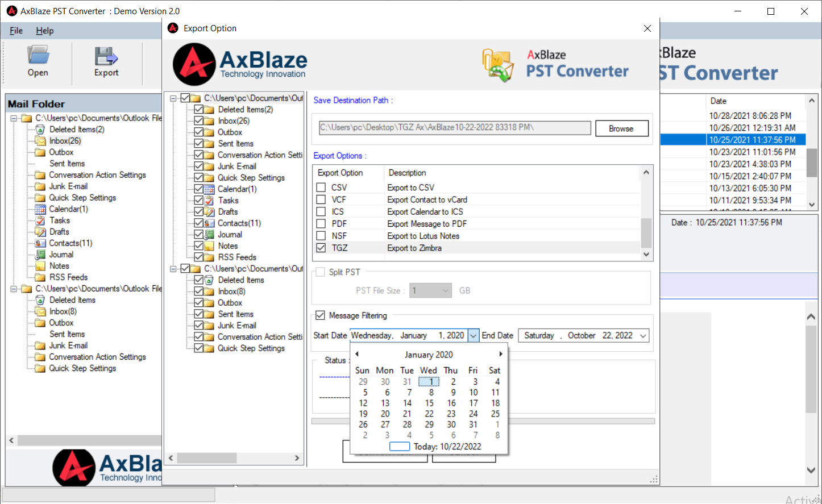Click Export Options list scrollbar thumb

click(646, 232)
